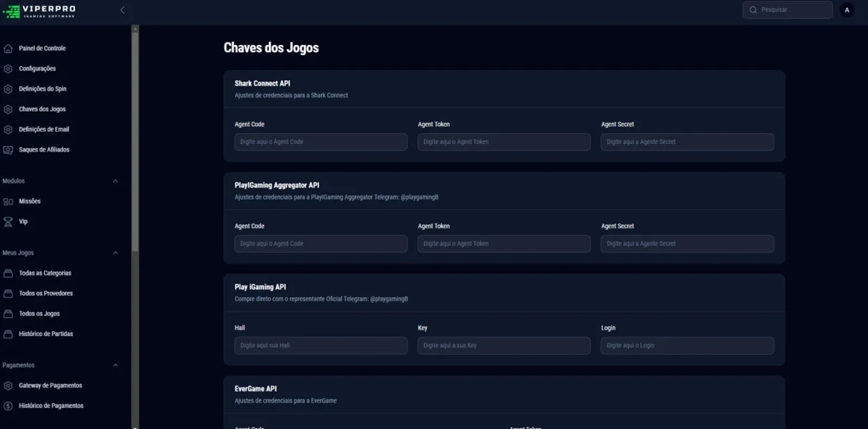868x429 pixels.
Task: Click the Saques de Afiliados icon
Action: (8, 150)
